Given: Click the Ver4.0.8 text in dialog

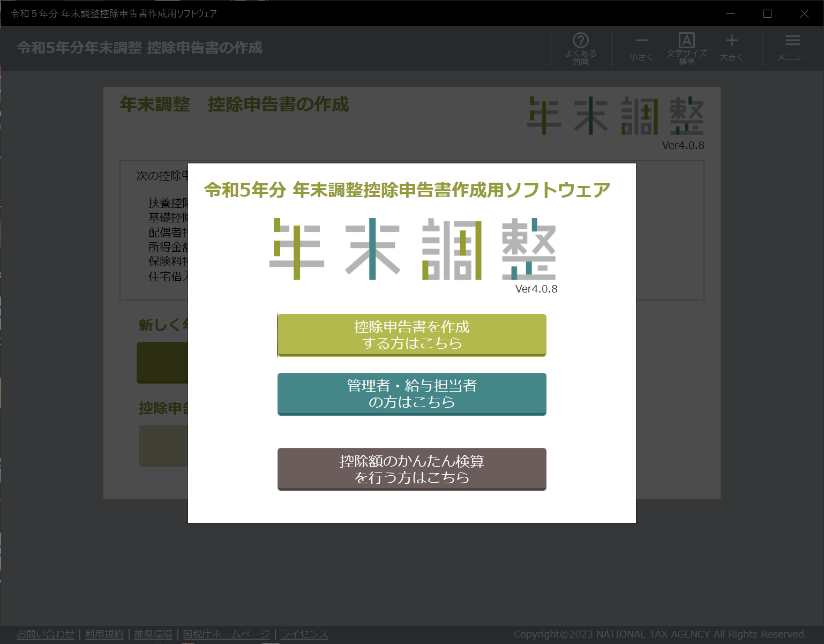Looking at the screenshot, I should 536,289.
